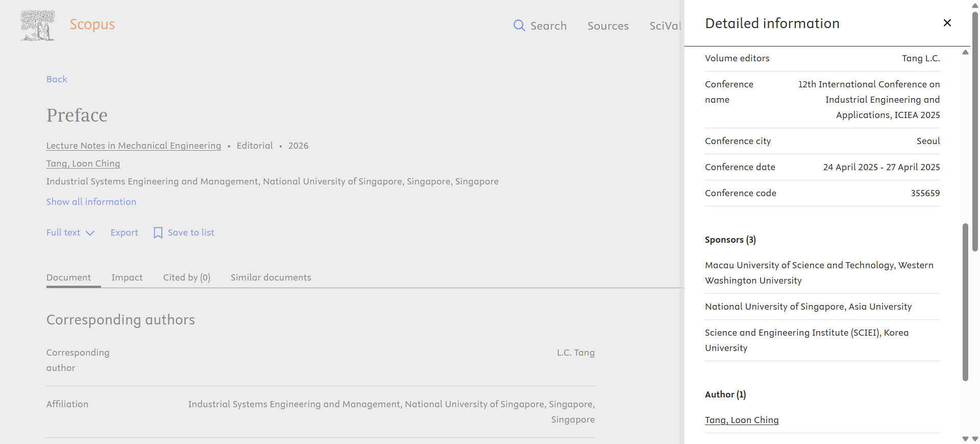The height and width of the screenshot is (444, 980).
Task: Click conference name ICIEA 2025 value
Action: (869, 100)
